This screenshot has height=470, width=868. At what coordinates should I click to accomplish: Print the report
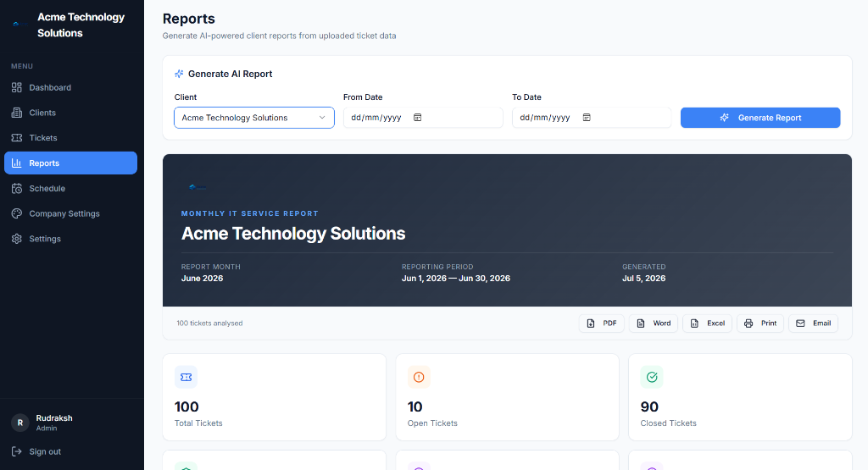[x=760, y=323]
